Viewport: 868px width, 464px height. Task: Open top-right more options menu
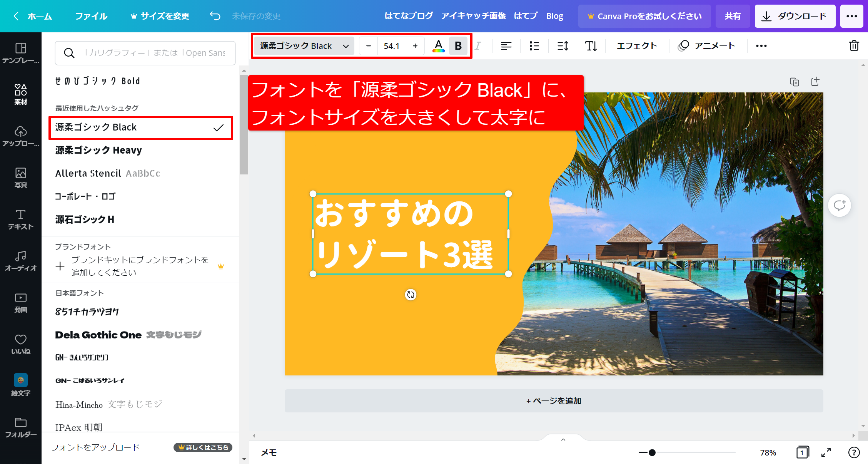point(851,16)
